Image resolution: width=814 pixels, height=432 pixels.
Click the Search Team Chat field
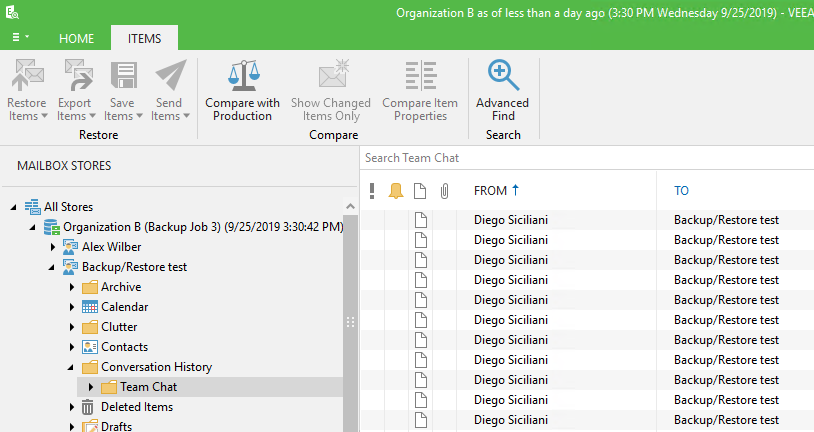point(587,158)
